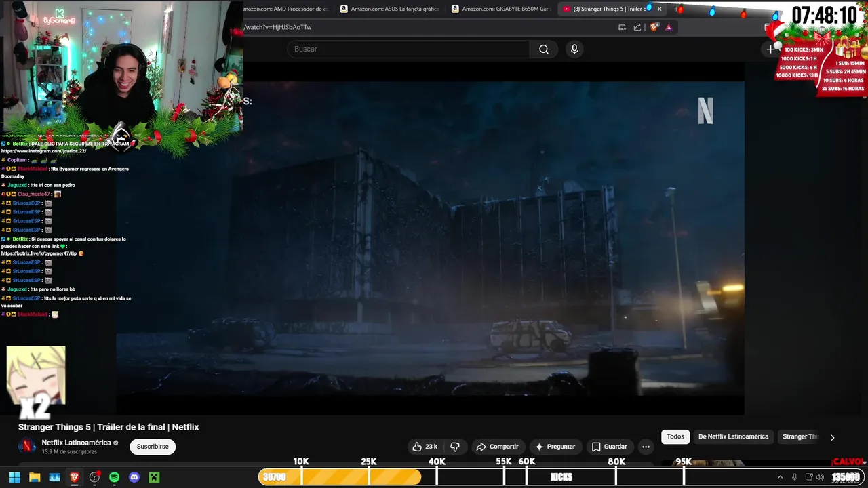
Task: Click the instagram.com link in chat
Action: click(43, 151)
